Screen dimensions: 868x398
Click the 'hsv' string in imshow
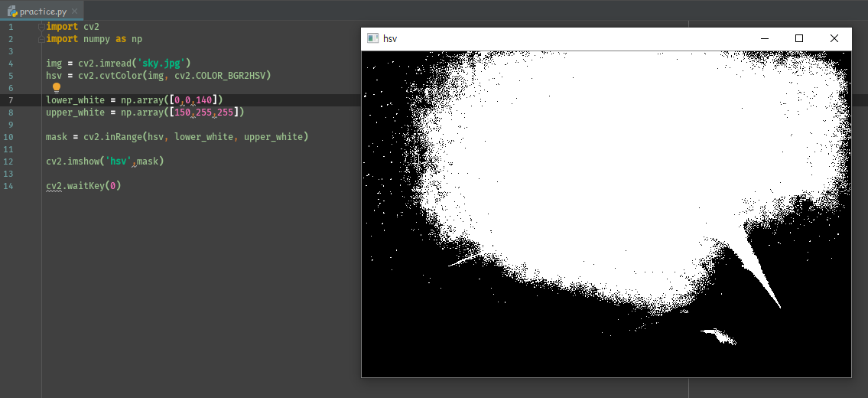click(x=118, y=161)
